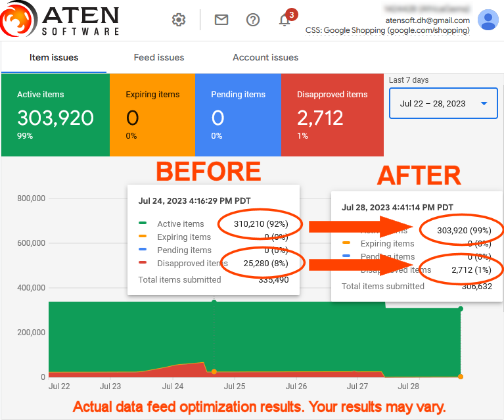504x420 pixels.
Task: Click the help question mark icon
Action: pyautogui.click(x=253, y=20)
